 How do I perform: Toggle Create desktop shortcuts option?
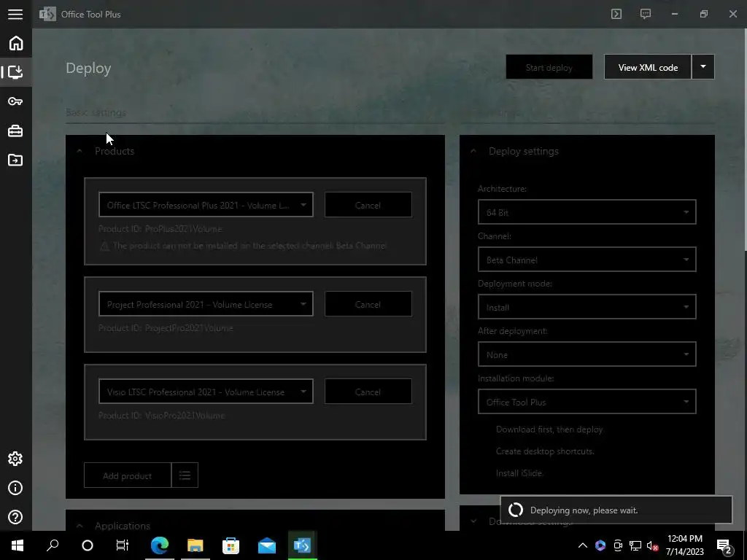click(545, 451)
